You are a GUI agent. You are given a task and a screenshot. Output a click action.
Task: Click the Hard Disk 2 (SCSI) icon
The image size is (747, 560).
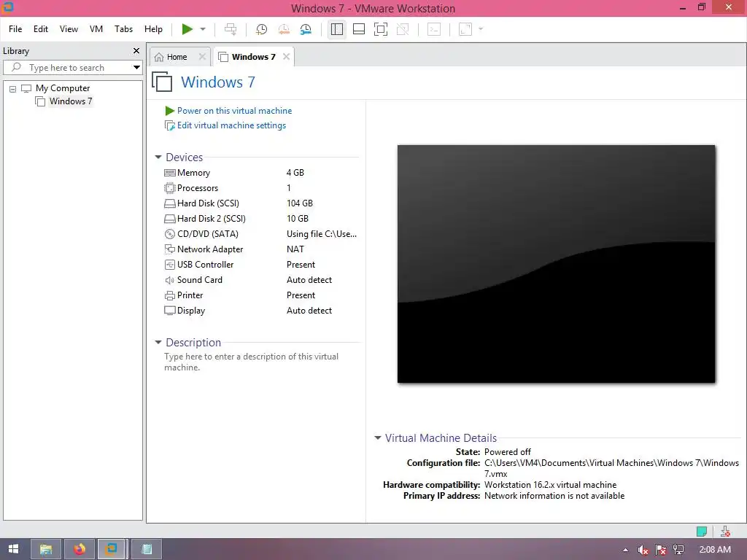click(x=169, y=219)
